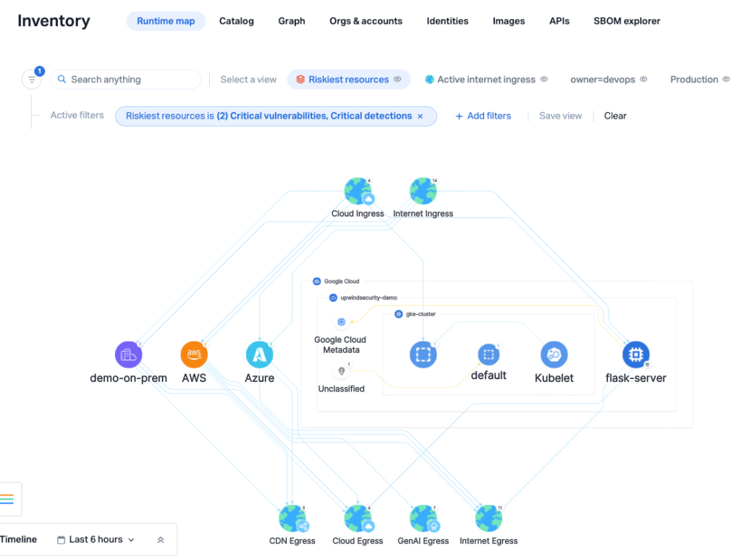This screenshot has height=560, width=741.
Task: Toggle eye icon on owner=devops view
Action: pyautogui.click(x=643, y=79)
